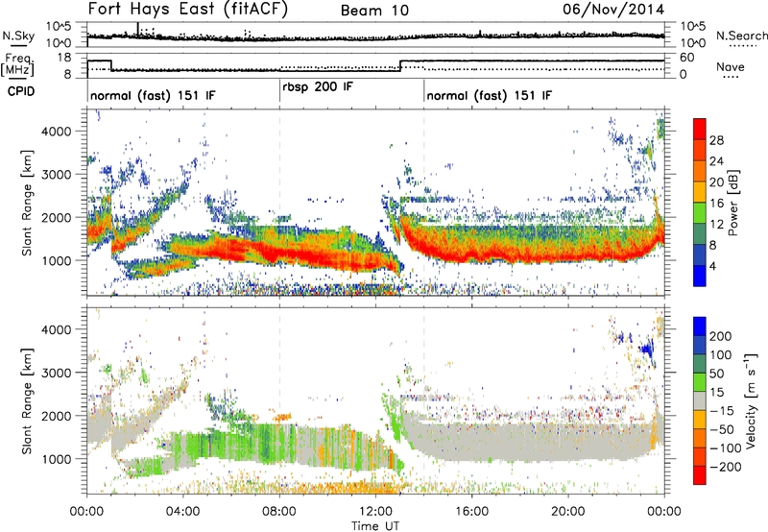768x532 pixels.
Task: Click the 'Beam 10' label
Action: 374,11
